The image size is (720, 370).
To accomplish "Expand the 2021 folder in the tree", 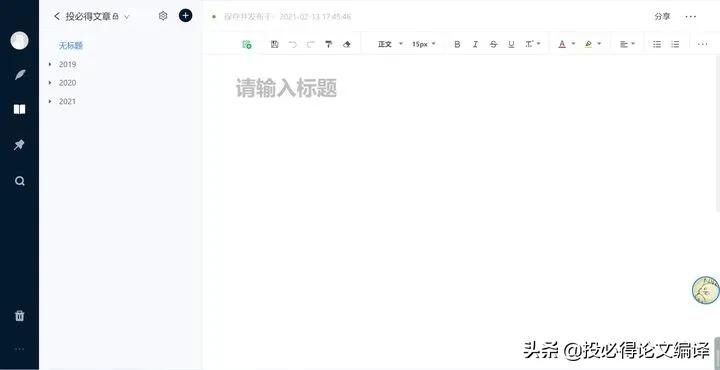I will [x=50, y=101].
